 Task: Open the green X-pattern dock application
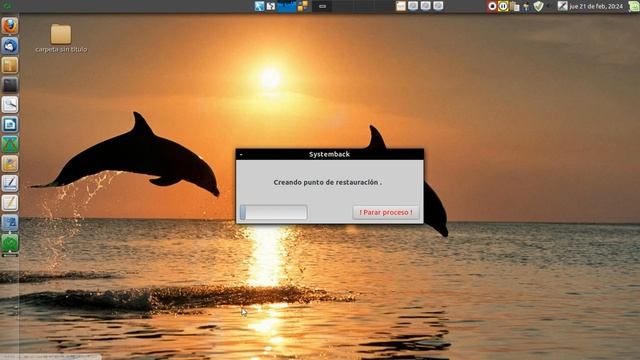point(10,144)
